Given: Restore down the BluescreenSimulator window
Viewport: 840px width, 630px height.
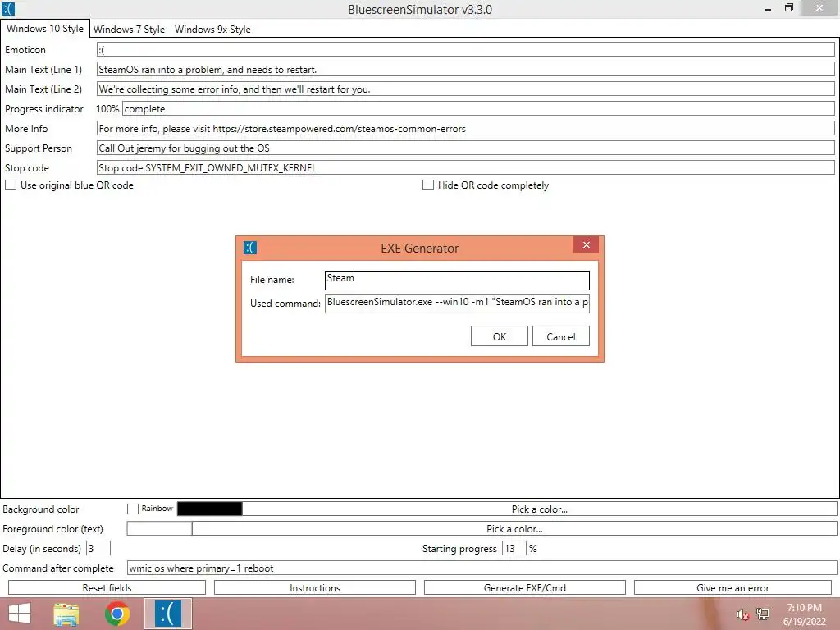Looking at the screenshot, I should click(788, 8).
